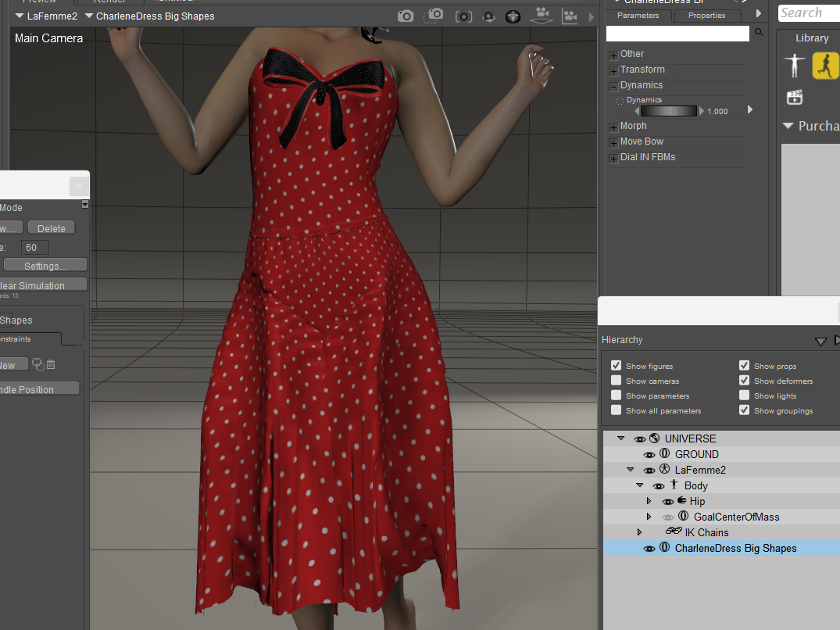The height and width of the screenshot is (630, 840).
Task: Open the LaFemme2 figure dropdown
Action: click(46, 16)
